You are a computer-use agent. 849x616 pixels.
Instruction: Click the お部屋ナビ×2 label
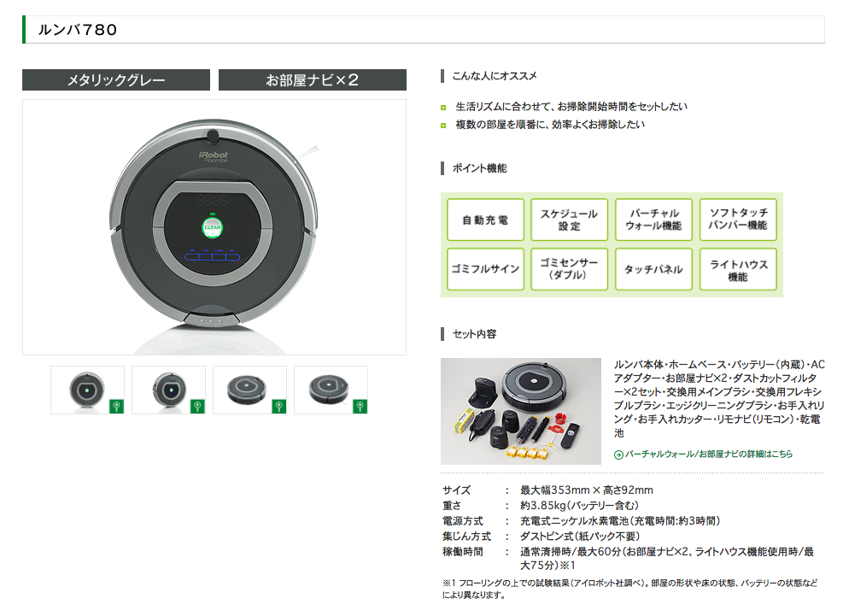313,80
